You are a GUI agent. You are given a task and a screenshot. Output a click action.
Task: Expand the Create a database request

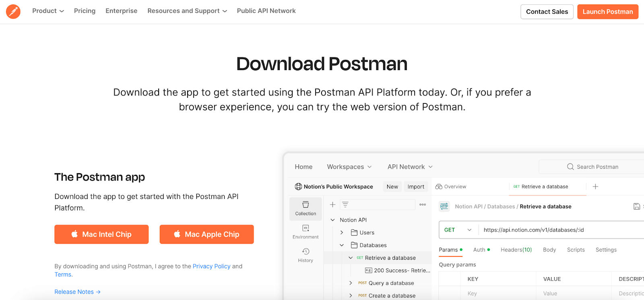point(351,296)
